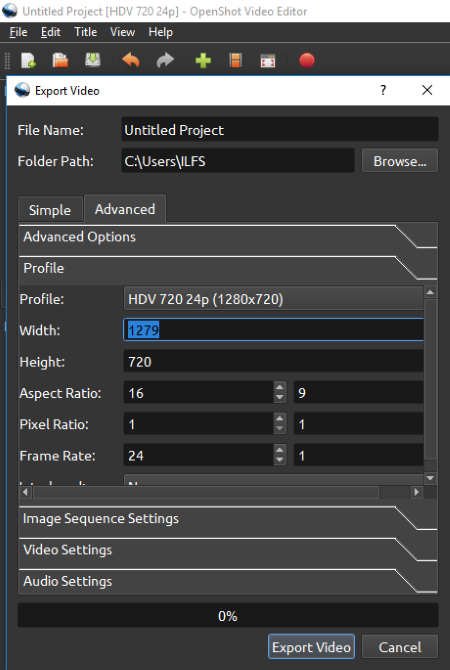Click the gray Redo arrow icon
Viewport: 450px width, 670px height.
[165, 60]
